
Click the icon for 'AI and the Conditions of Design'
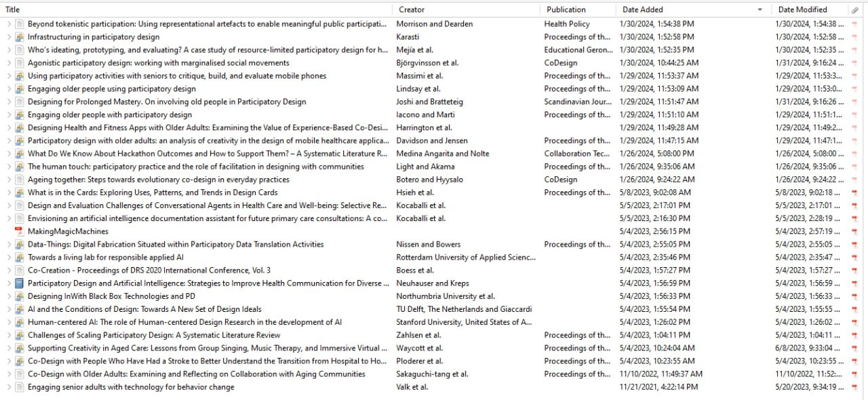[20, 309]
